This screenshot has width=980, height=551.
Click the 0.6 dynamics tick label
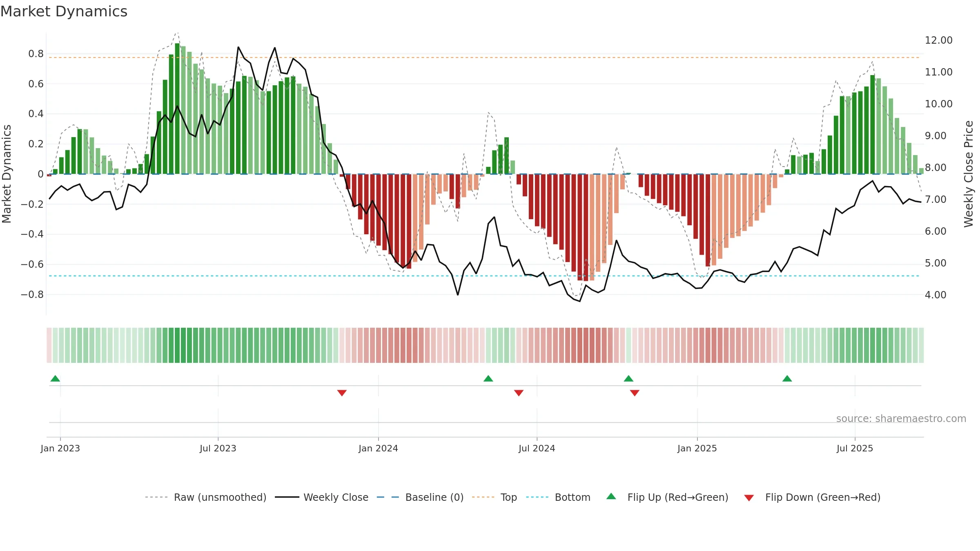click(x=36, y=84)
